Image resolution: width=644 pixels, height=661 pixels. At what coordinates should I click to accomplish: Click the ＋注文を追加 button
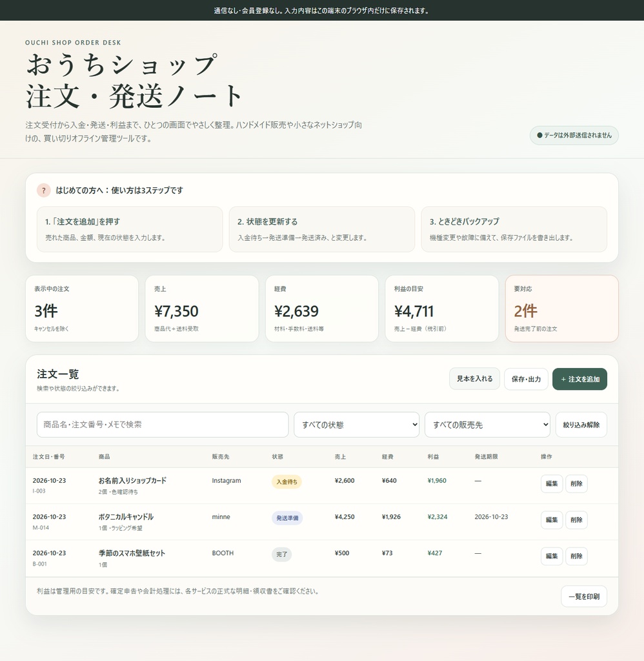579,379
